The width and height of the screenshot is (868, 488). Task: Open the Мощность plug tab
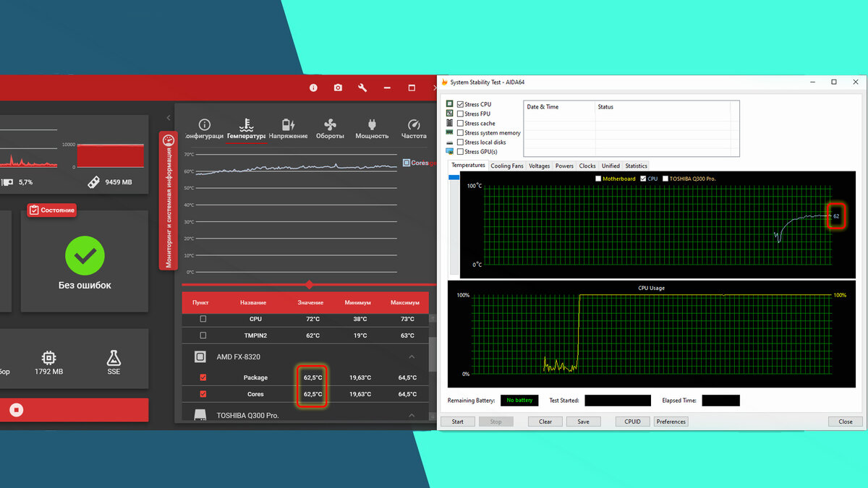[372, 129]
